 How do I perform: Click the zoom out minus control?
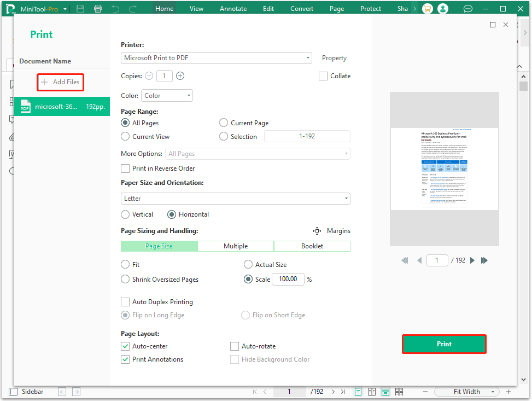point(425,391)
